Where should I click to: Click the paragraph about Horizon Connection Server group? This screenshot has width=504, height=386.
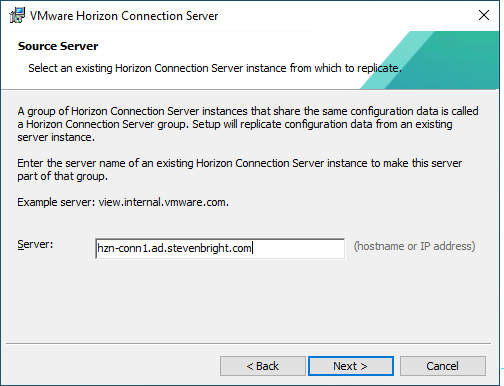tap(248, 124)
